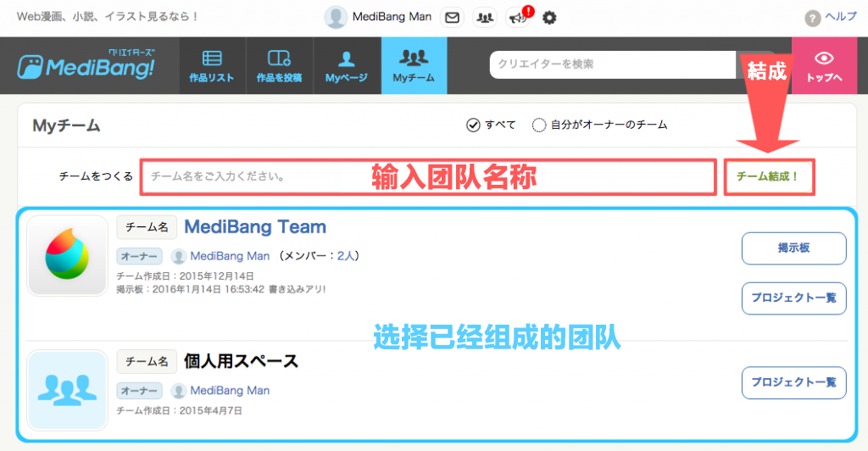868x451 pixels.
Task: Click the 掲示板：2016年1月14日 16:53:42 text
Action: click(221, 289)
